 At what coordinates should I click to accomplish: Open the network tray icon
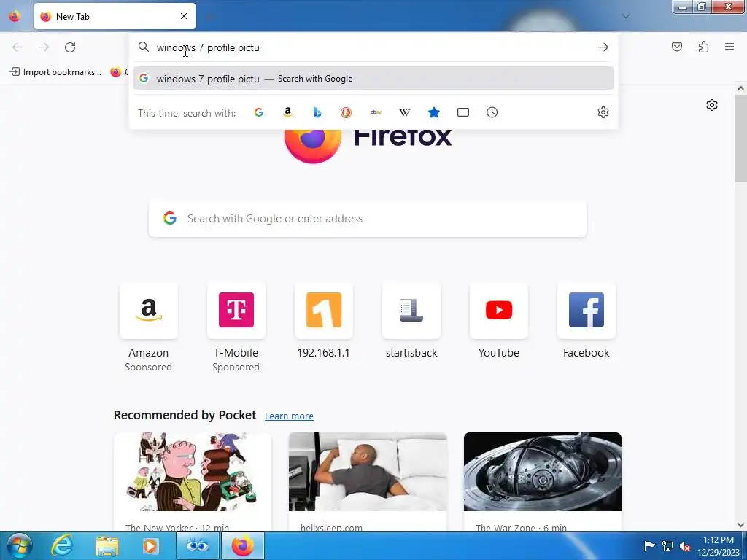click(x=667, y=545)
